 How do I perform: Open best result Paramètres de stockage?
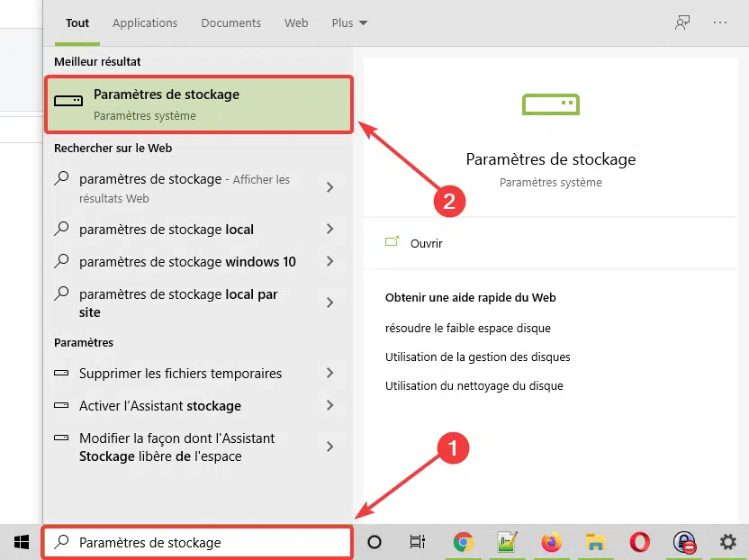click(x=199, y=104)
